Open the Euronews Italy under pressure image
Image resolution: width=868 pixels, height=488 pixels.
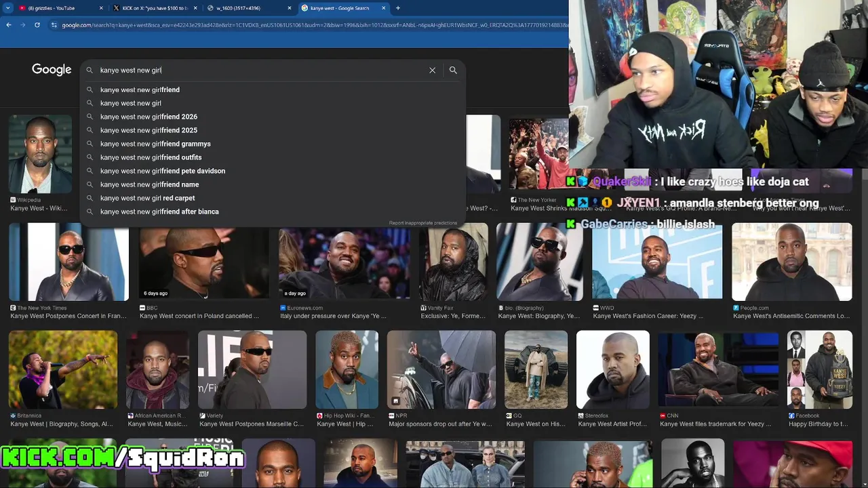[344, 262]
